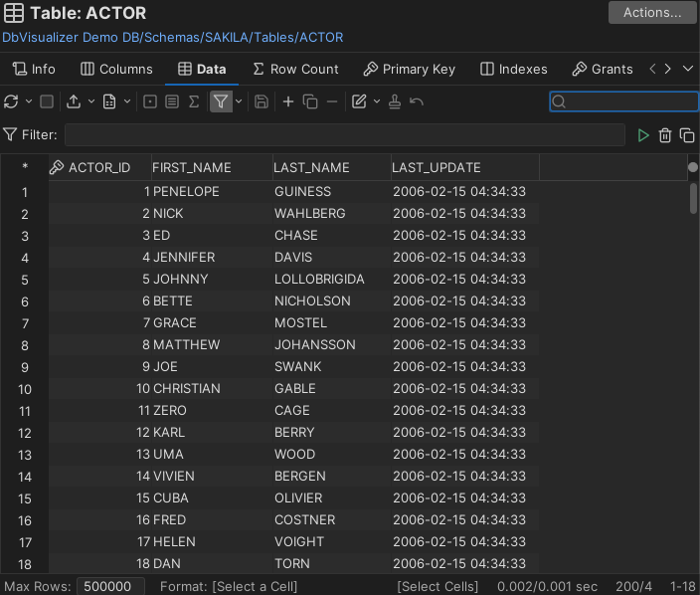700x595 pixels.
Task: Clear the filter with the trash icon
Action: pyautogui.click(x=665, y=135)
